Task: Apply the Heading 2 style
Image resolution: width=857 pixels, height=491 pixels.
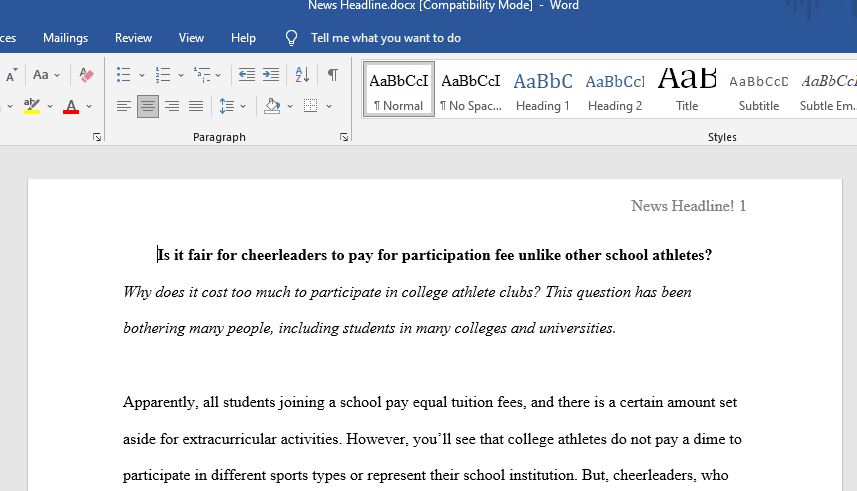Action: [615, 89]
